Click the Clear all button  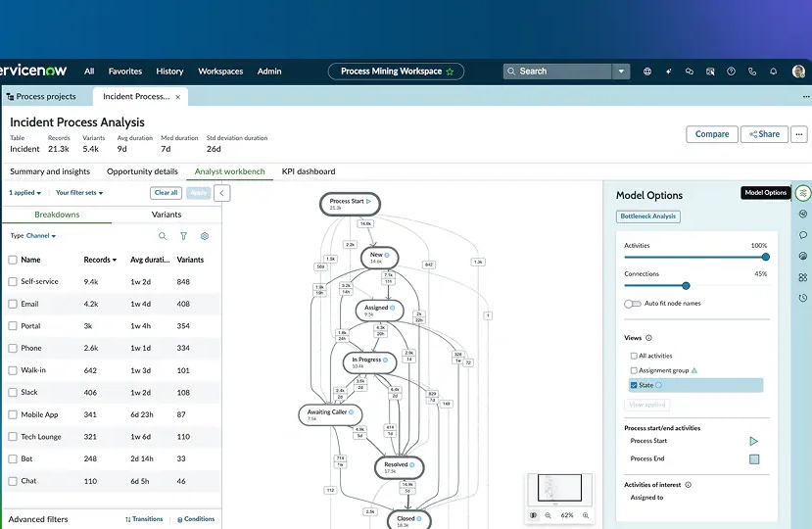point(167,193)
